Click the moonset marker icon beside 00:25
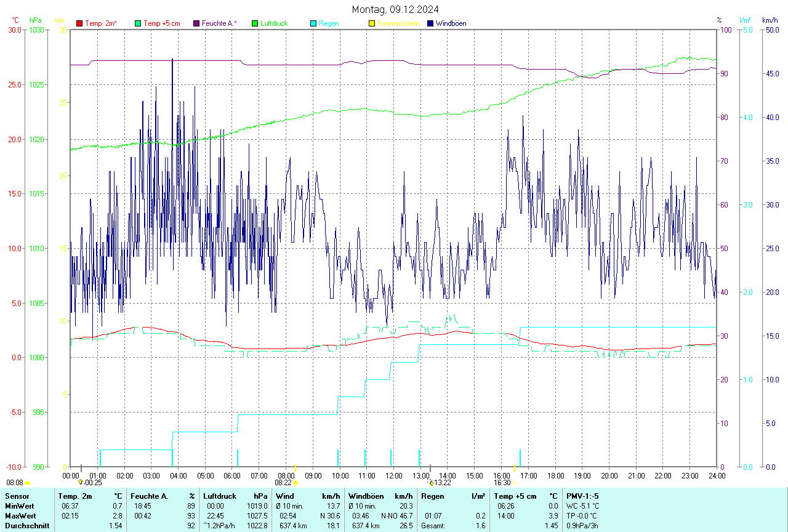 (80, 483)
